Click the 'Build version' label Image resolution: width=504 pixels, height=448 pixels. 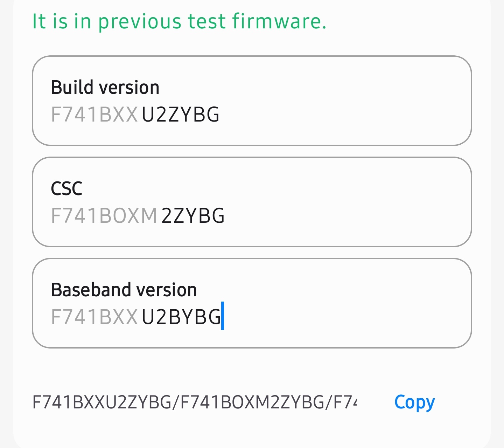(x=105, y=87)
